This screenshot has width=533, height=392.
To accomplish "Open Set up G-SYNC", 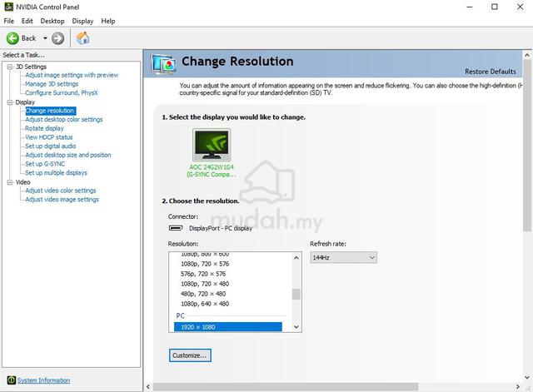I will click(x=45, y=164).
